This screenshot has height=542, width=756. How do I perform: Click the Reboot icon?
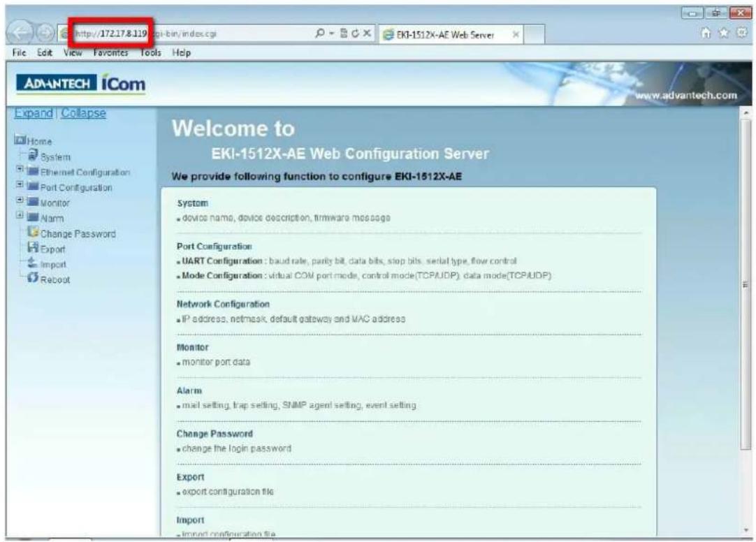coord(33,278)
